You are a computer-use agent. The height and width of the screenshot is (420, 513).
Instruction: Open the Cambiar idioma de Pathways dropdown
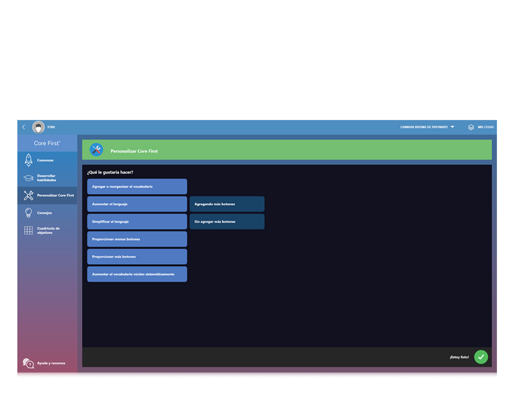[x=427, y=127]
